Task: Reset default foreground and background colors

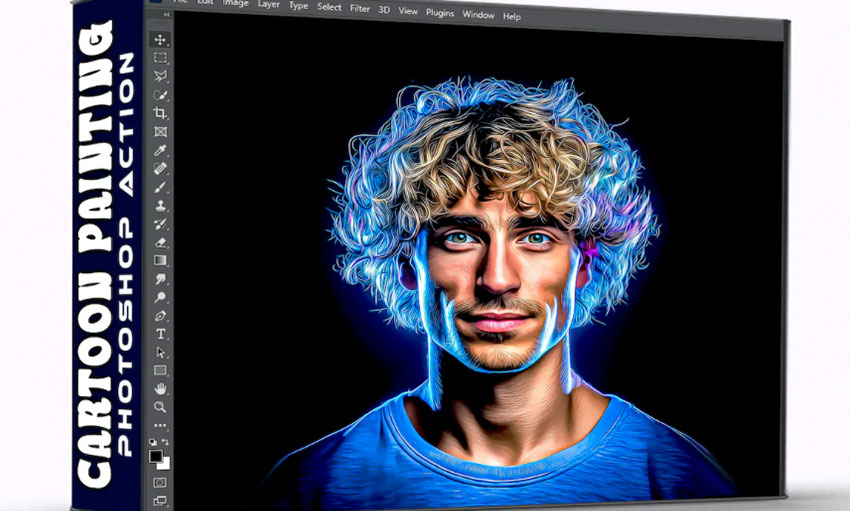Action: (x=153, y=442)
